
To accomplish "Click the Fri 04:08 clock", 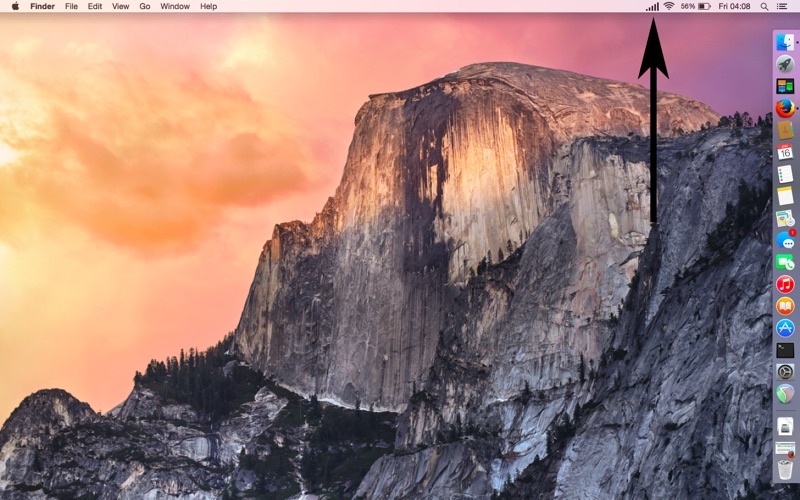I will (734, 6).
